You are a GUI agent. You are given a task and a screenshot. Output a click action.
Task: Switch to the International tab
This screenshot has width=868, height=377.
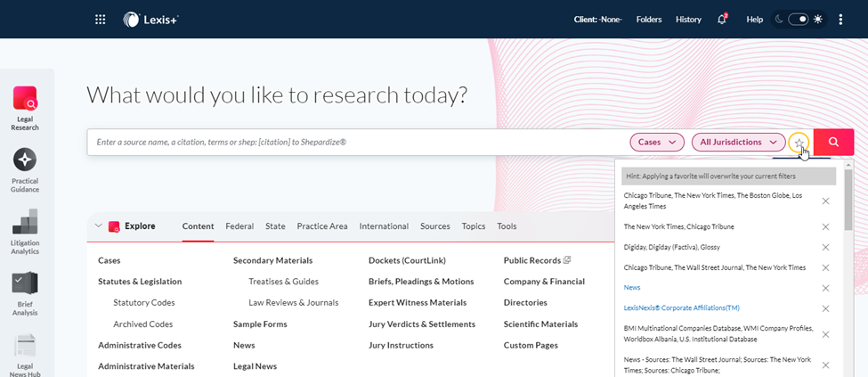(384, 226)
